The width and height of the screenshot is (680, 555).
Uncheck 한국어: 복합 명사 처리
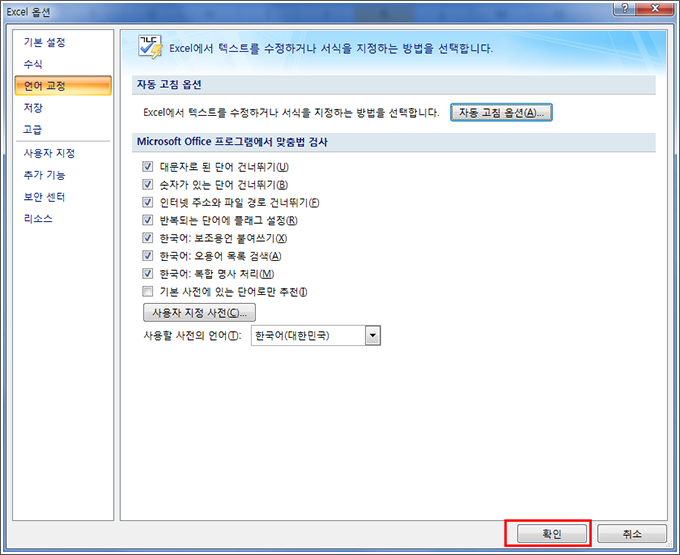(x=147, y=273)
